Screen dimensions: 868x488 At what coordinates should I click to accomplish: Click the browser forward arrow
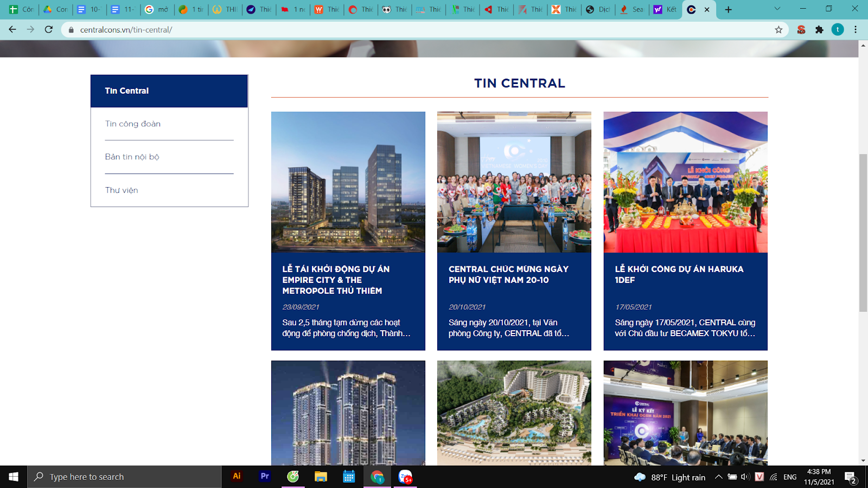coord(30,29)
